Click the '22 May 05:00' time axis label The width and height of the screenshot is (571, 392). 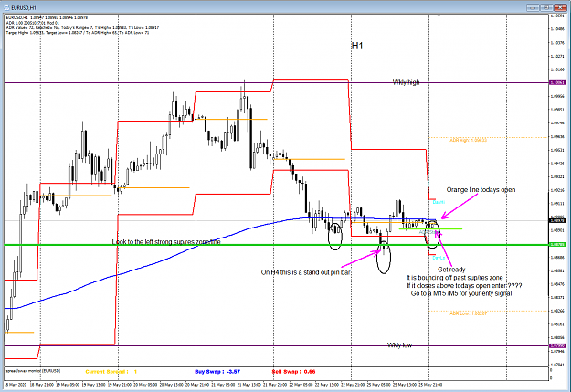pos(301,385)
